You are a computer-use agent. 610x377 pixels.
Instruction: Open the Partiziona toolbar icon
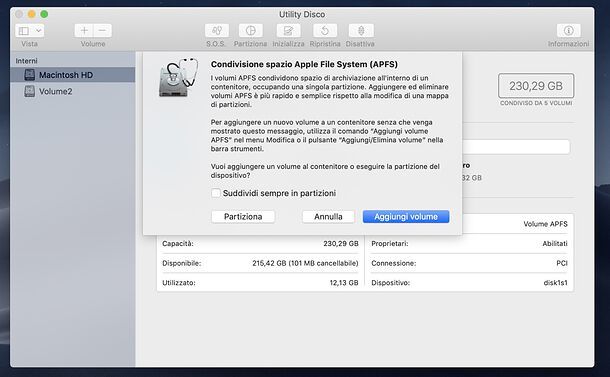[x=251, y=30]
